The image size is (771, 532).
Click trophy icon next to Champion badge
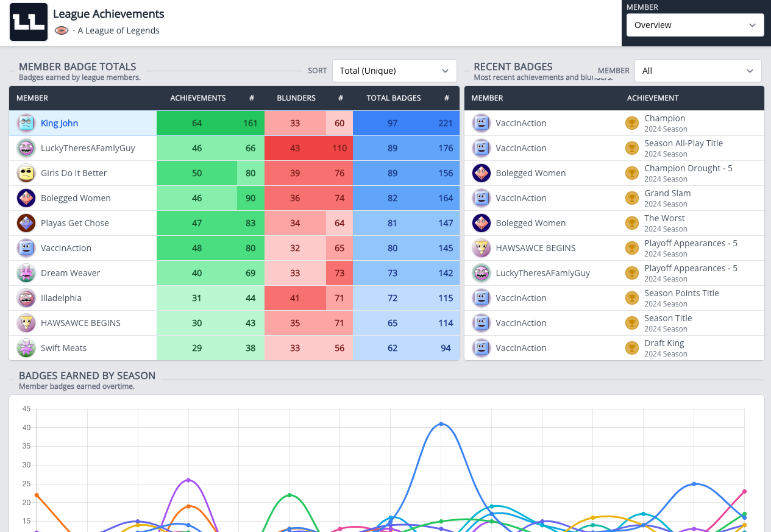click(632, 123)
